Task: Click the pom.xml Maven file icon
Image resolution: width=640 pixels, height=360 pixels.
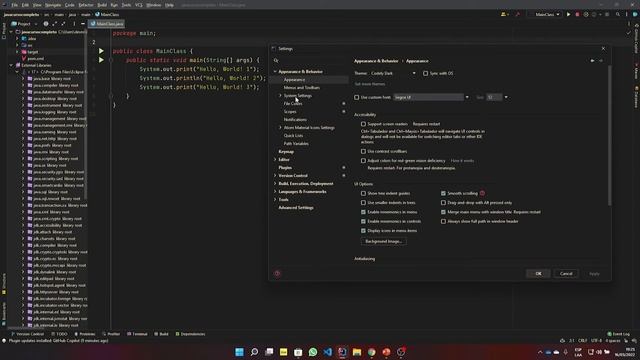Action: click(x=24, y=58)
